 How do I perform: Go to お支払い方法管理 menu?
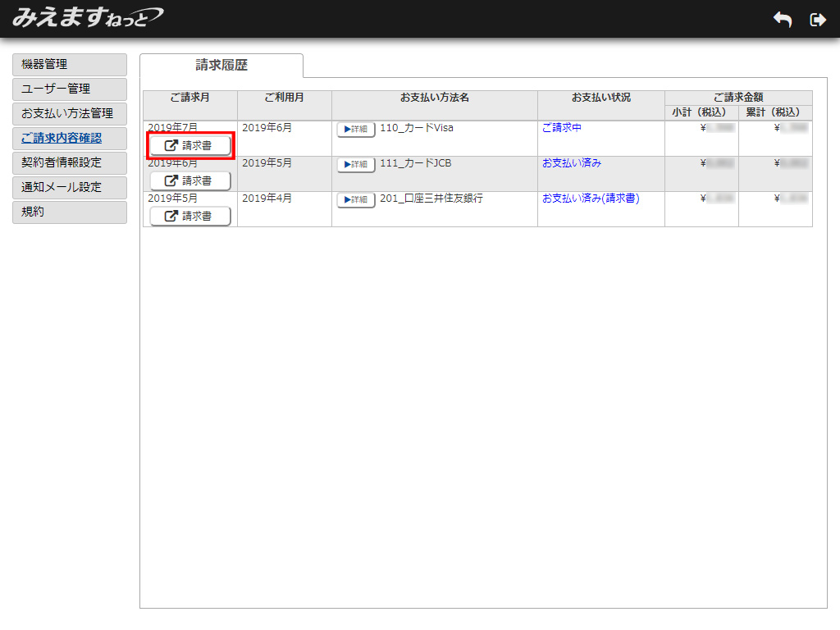pyautogui.click(x=70, y=113)
